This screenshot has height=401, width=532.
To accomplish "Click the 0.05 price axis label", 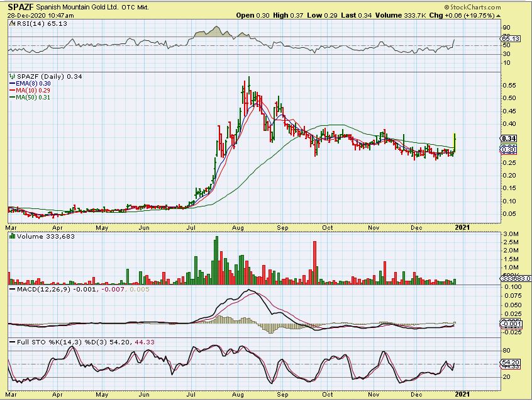I will [x=509, y=213].
